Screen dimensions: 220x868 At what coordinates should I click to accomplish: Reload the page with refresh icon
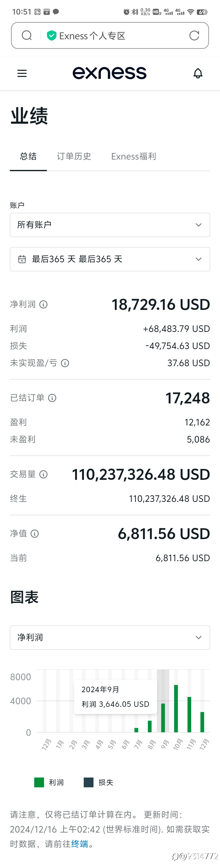click(194, 35)
